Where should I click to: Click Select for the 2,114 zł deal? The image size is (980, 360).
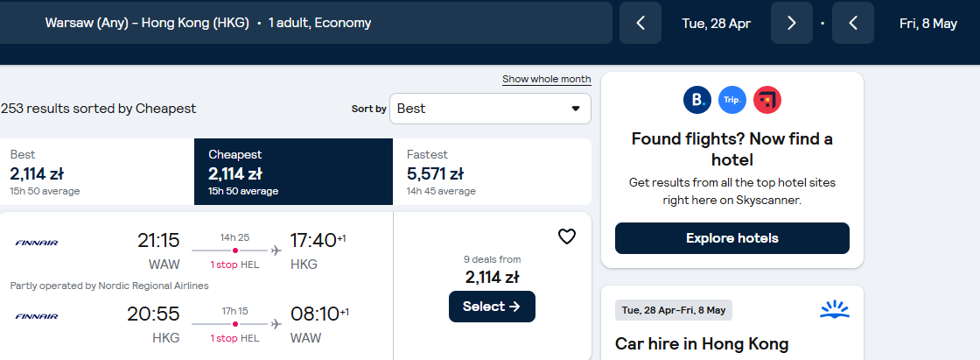click(x=492, y=307)
